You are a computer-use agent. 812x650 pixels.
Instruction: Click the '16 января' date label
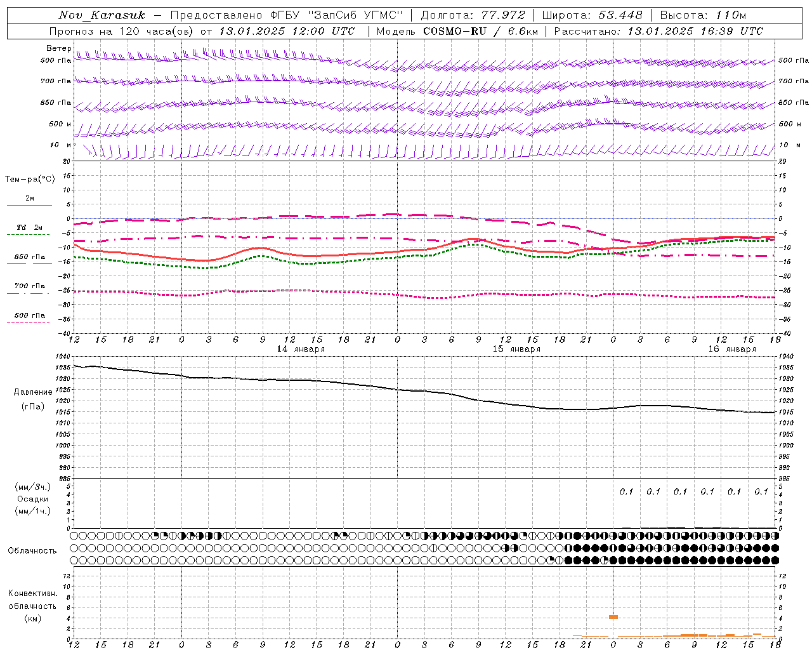click(x=732, y=349)
